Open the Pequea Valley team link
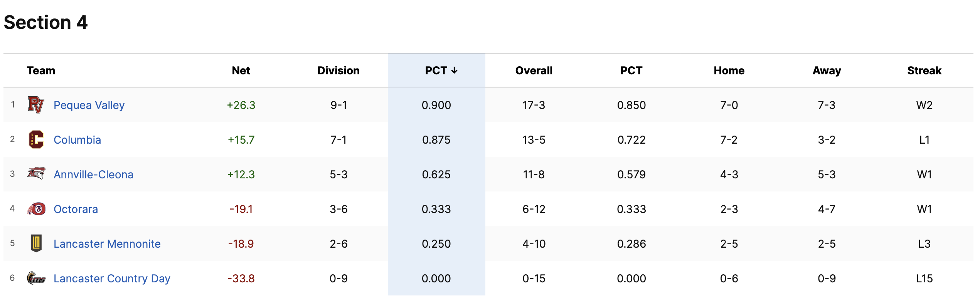 (89, 105)
